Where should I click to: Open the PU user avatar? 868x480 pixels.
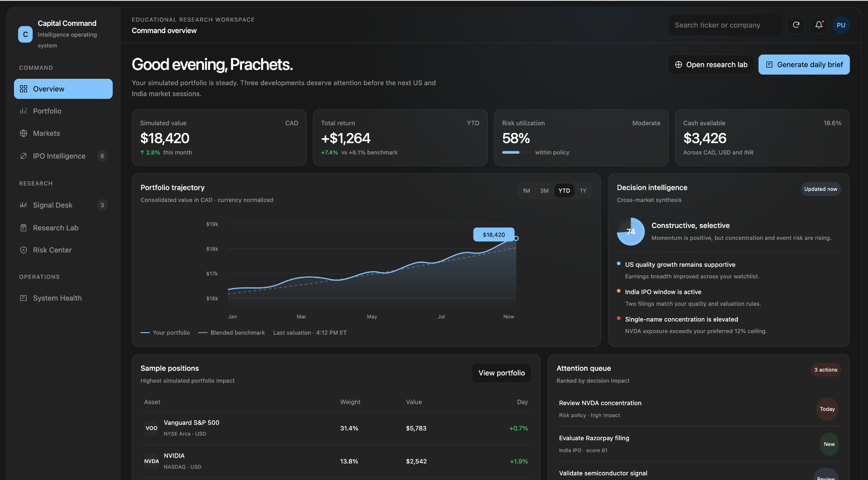(x=841, y=25)
